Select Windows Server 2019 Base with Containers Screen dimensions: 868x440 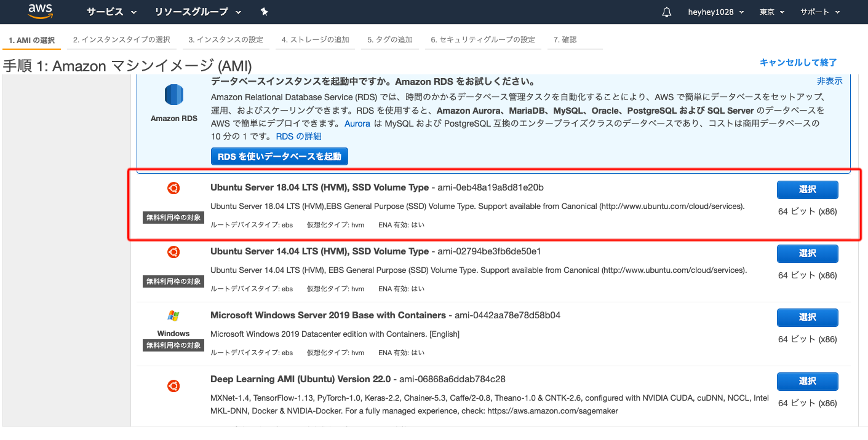(807, 317)
